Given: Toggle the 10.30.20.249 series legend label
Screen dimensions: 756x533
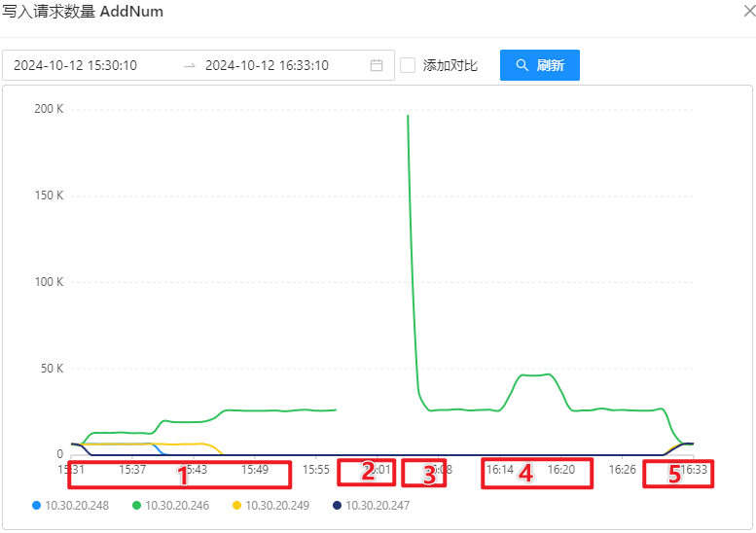Looking at the screenshot, I should point(279,506).
